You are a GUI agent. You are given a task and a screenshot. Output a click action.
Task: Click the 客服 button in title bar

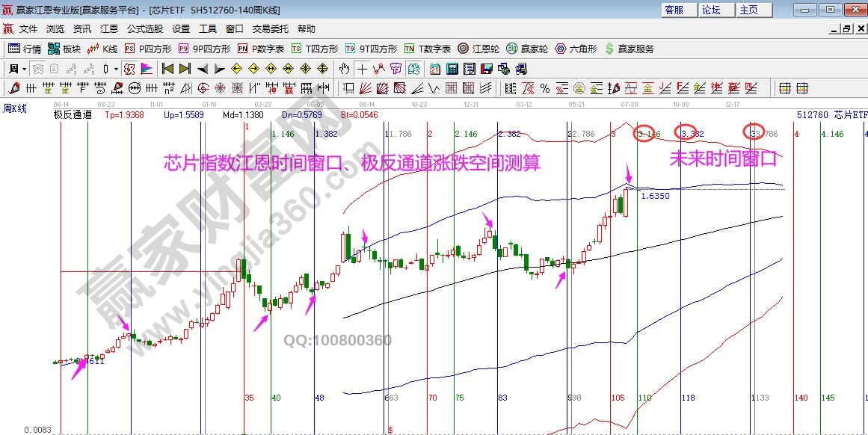pyautogui.click(x=674, y=10)
